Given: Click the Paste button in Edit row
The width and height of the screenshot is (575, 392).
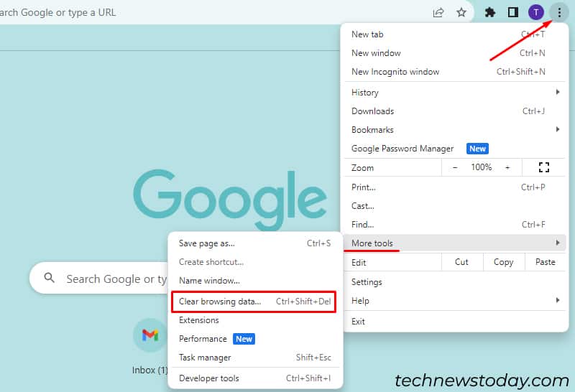Looking at the screenshot, I should pos(546,262).
